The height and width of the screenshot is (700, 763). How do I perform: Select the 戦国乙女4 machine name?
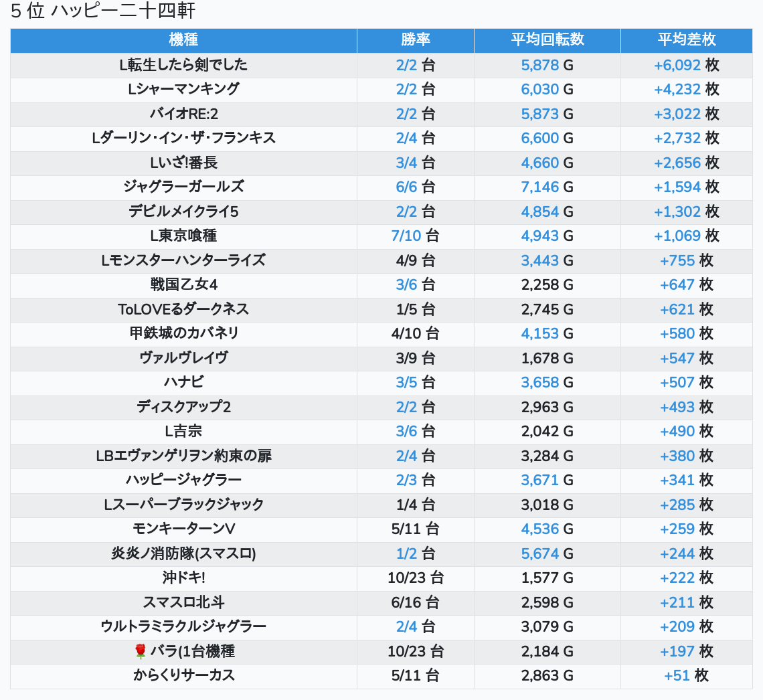click(183, 284)
